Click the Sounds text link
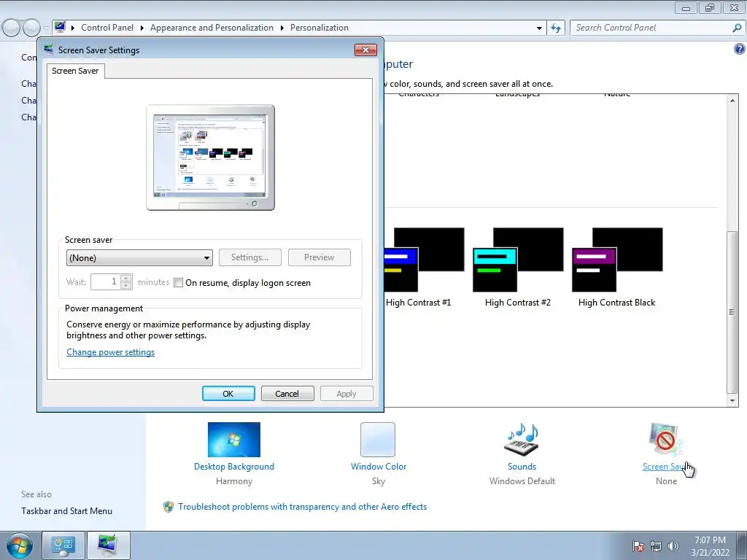Screen dimensions: 747x560 pos(522,467)
